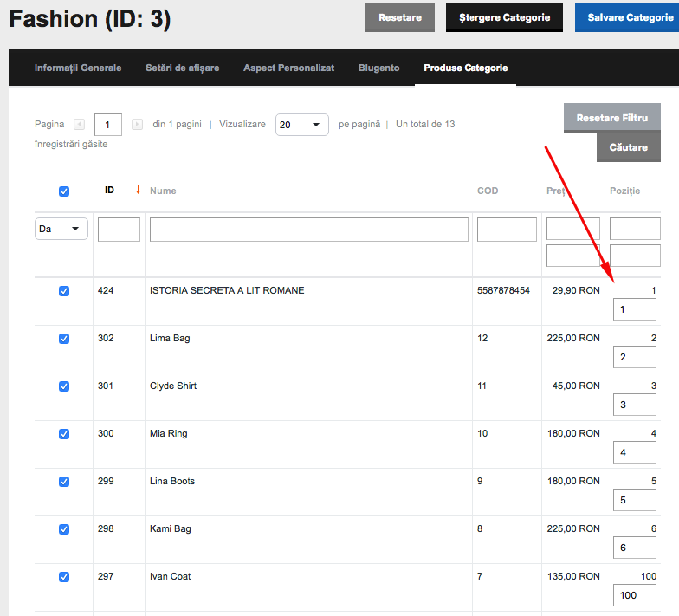This screenshot has width=679, height=616.
Task: Sort by Preț column header
Action: (556, 191)
